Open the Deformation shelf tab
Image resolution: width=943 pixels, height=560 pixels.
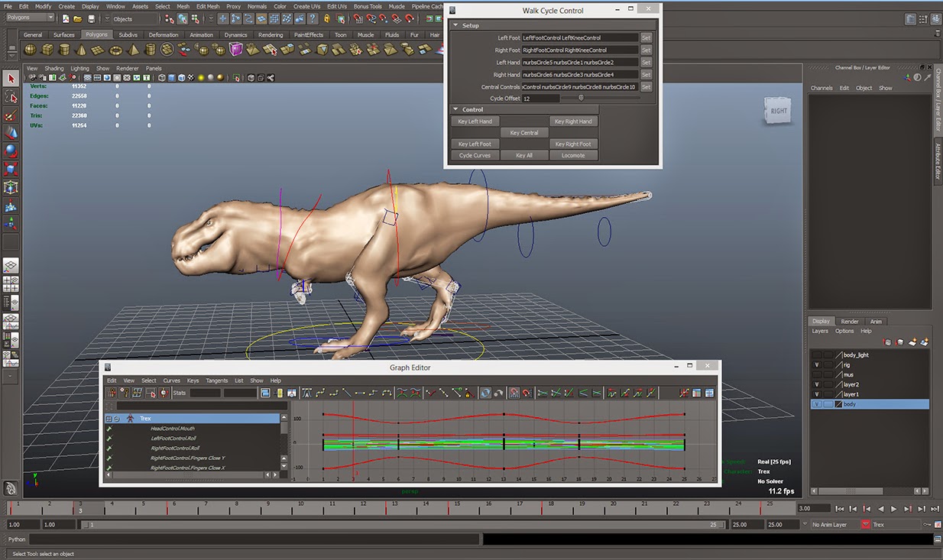point(164,34)
